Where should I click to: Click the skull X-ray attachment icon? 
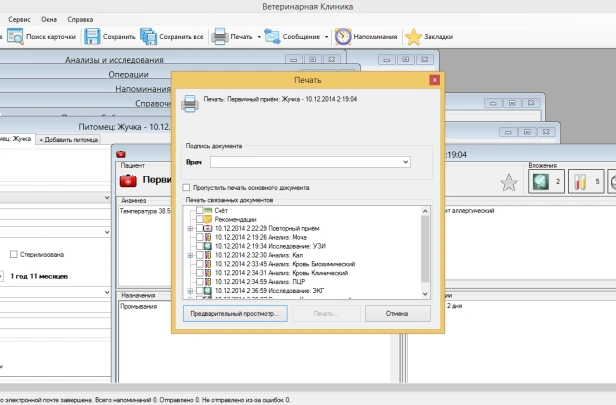point(541,181)
